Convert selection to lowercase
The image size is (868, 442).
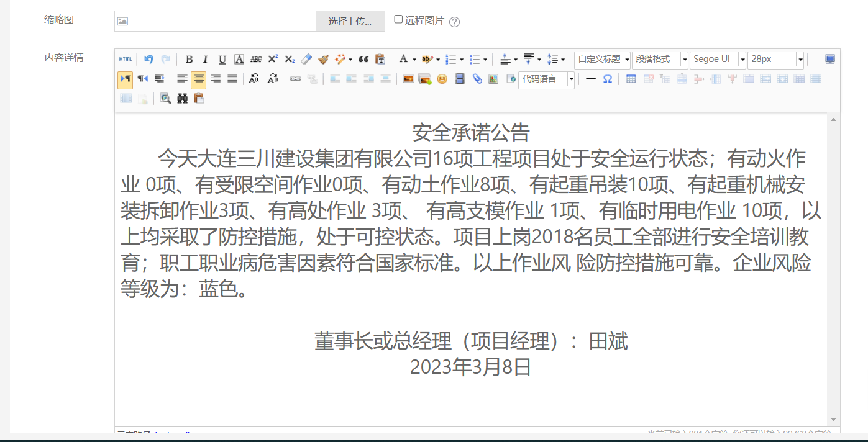(272, 79)
